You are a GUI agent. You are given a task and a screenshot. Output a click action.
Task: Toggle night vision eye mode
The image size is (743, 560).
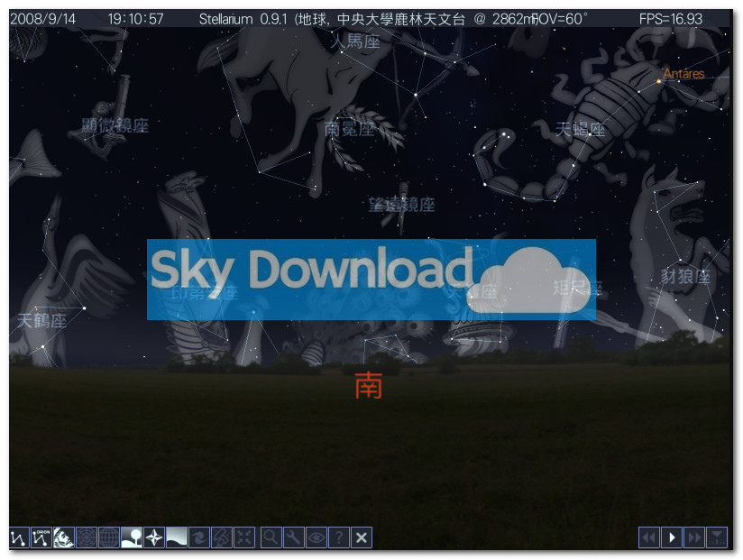[x=316, y=537]
